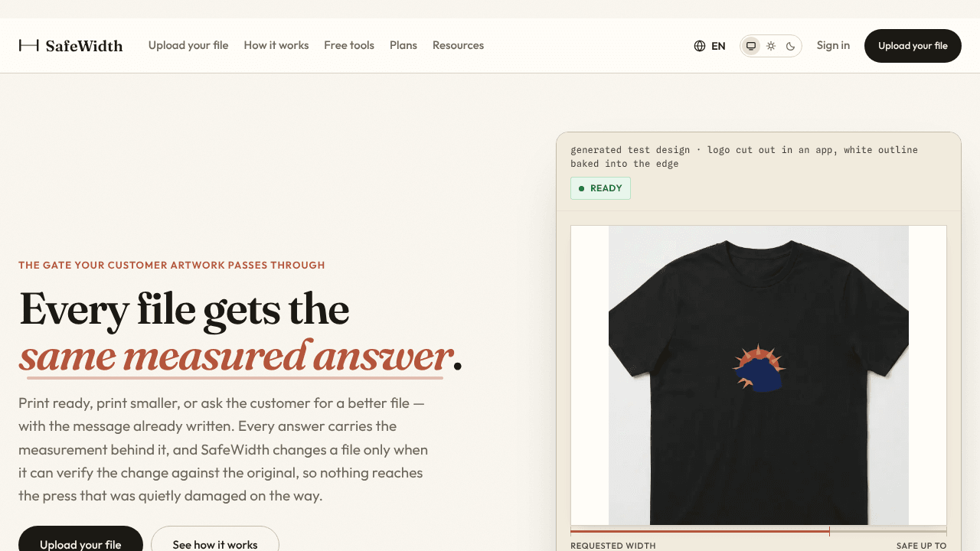The image size is (980, 551).
Task: Click the "generated test design" caption text
Action: point(744,157)
